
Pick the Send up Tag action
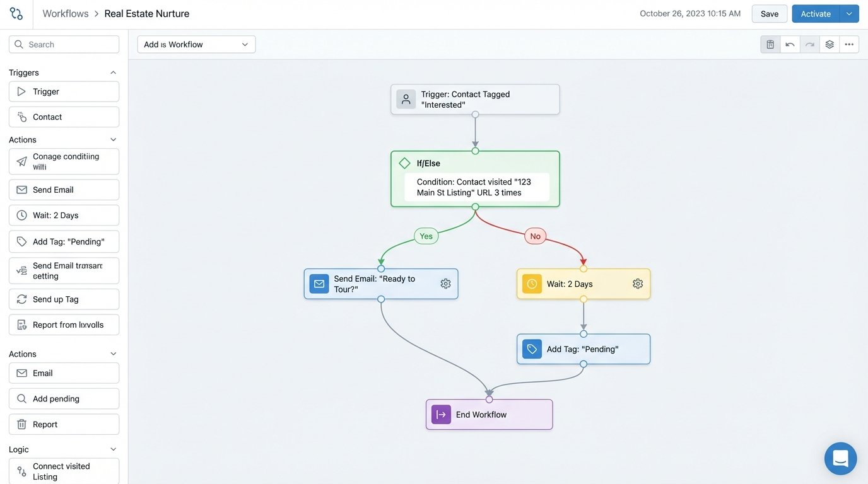coord(63,299)
